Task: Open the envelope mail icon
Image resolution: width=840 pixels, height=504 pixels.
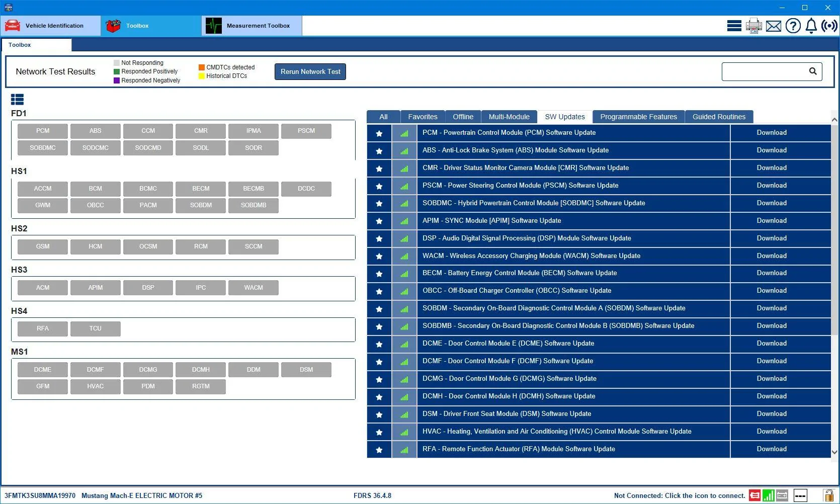Action: [774, 26]
